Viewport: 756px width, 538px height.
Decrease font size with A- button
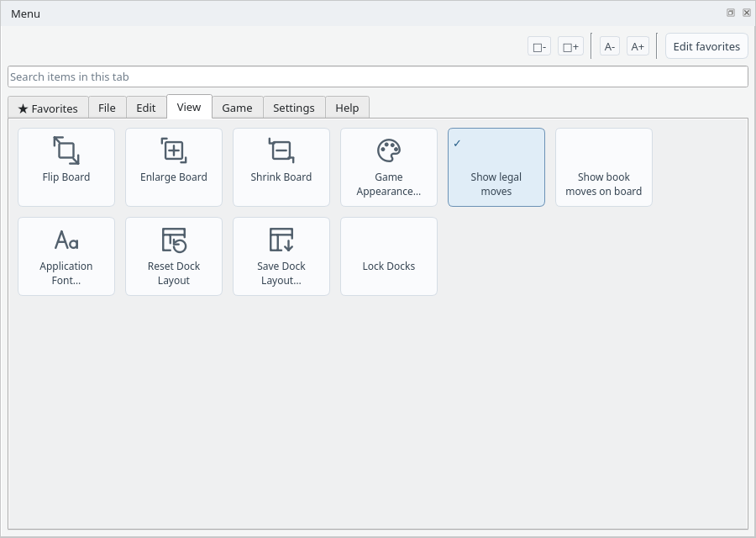tap(610, 46)
